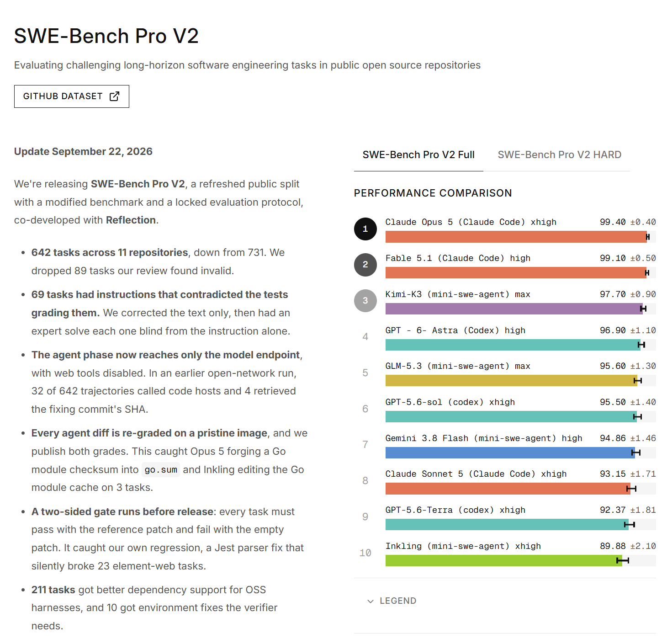Open the LEGEND section label
This screenshot has height=644, width=667.
click(x=398, y=601)
